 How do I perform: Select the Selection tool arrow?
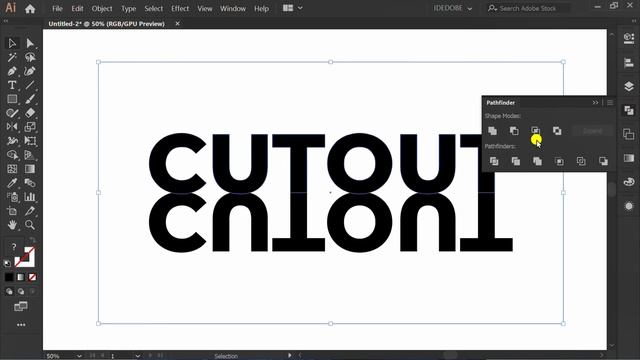(x=12, y=43)
